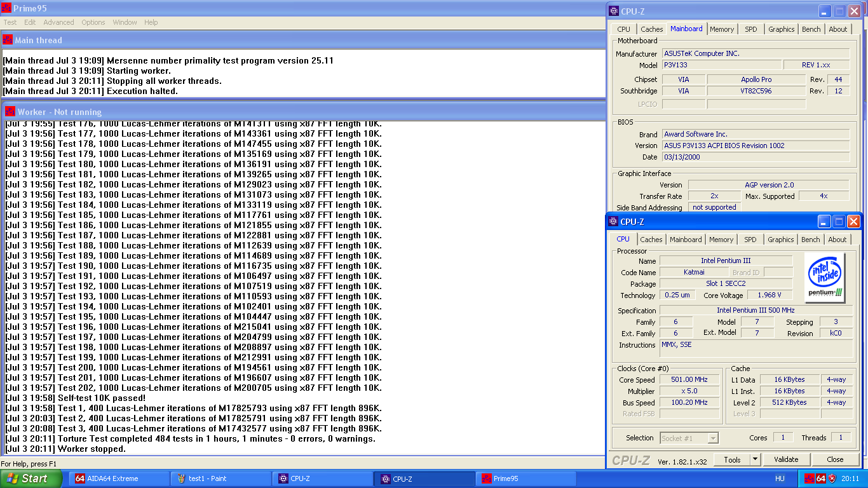This screenshot has width=868, height=488.
Task: Click the Core Speed value 501.00 MHz
Action: tap(689, 380)
